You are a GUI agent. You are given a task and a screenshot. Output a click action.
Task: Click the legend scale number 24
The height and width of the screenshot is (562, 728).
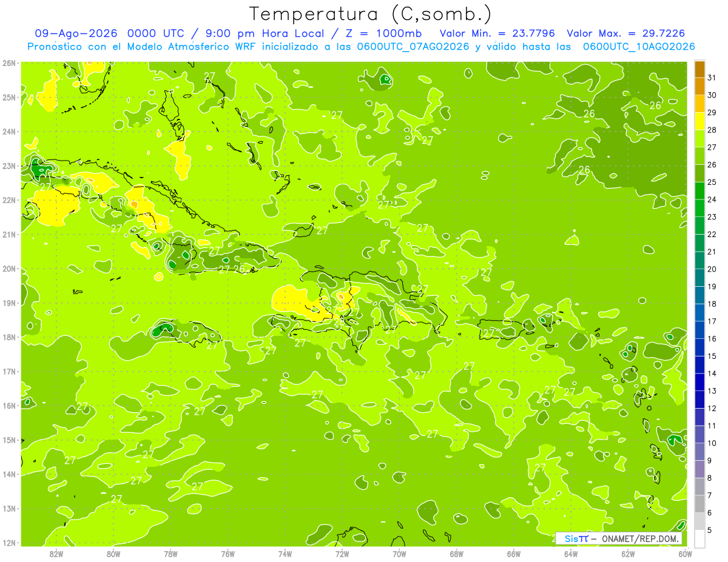712,199
